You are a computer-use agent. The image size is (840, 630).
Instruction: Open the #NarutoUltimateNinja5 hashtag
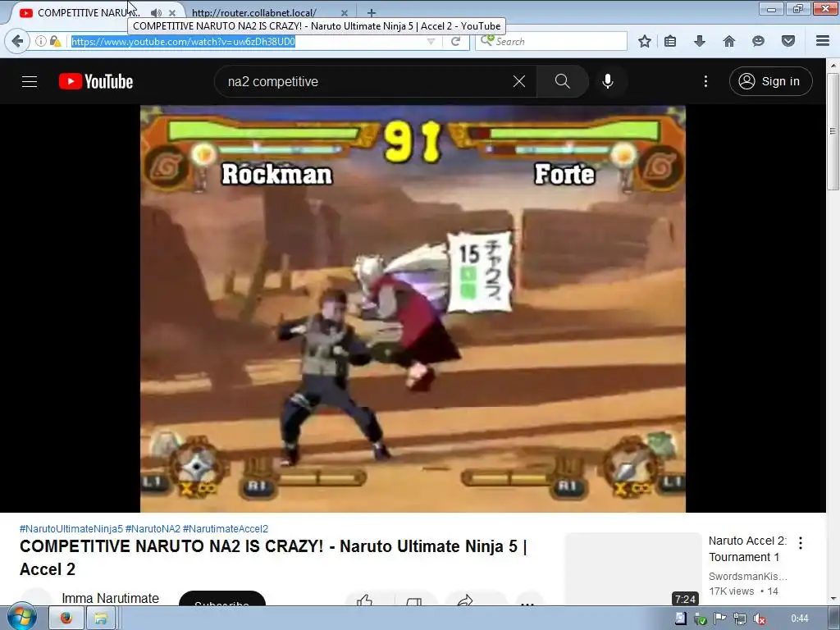click(x=71, y=529)
